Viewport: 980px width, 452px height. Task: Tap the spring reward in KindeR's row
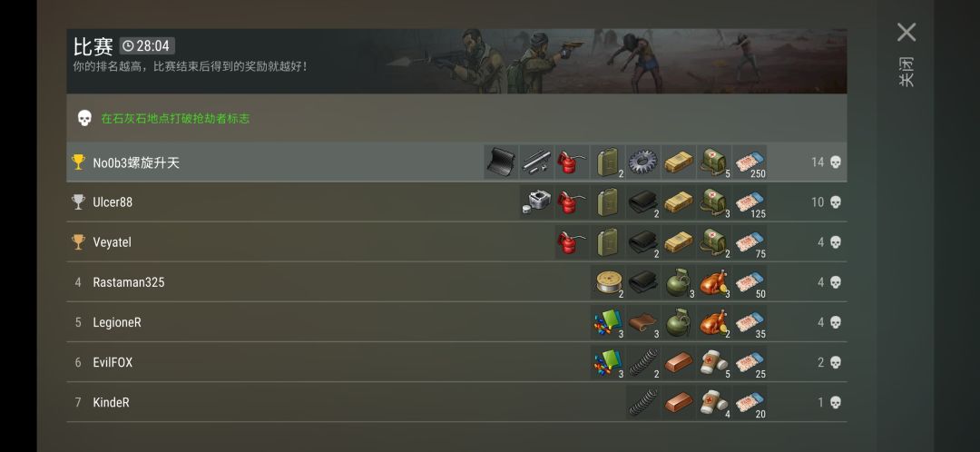point(643,402)
